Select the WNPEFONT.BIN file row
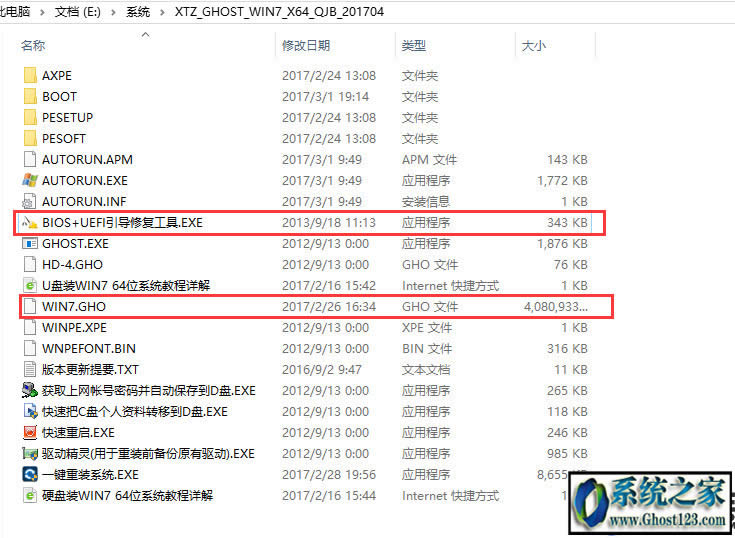735x538 pixels. coord(88,349)
